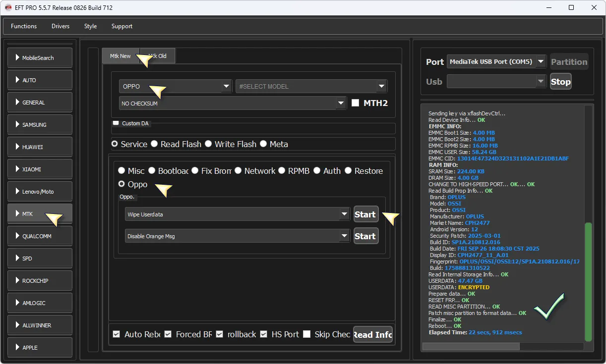Click the EFT Pro app logo icon

(8, 7)
